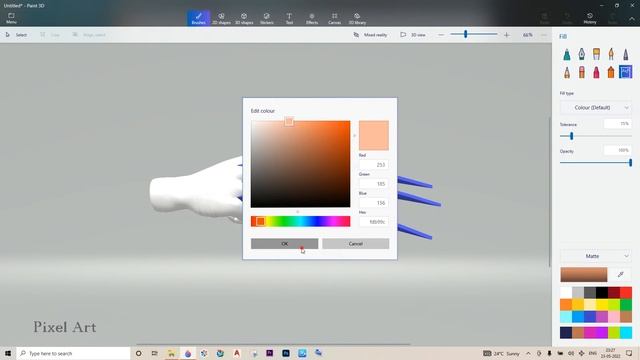
Task: Switch to the 2D shapes tab
Action: [221, 18]
